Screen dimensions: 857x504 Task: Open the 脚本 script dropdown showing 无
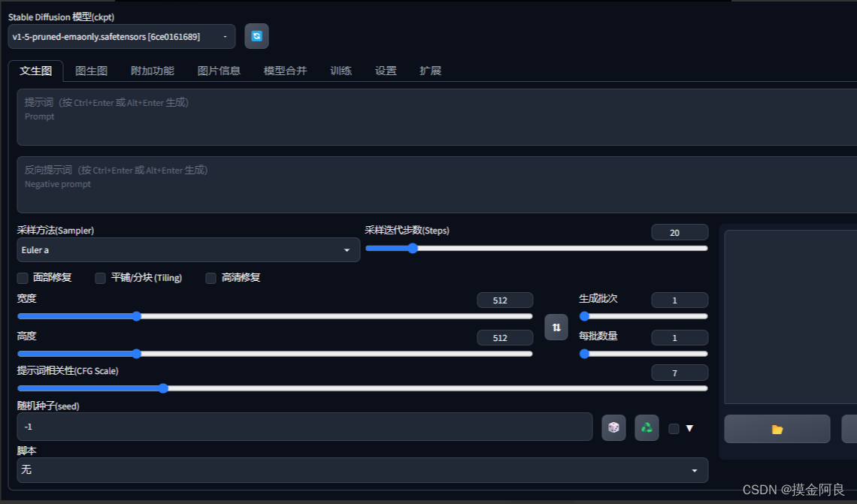pyautogui.click(x=362, y=469)
